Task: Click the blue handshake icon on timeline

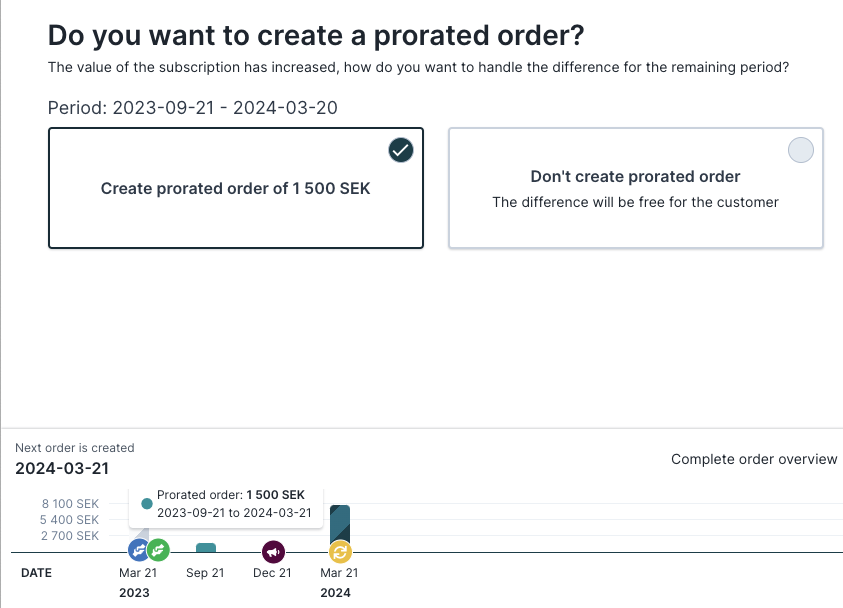Action: coord(138,550)
